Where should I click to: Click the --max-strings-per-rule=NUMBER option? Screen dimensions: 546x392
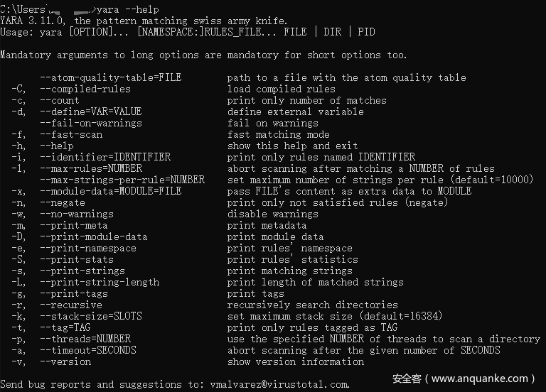(122, 180)
